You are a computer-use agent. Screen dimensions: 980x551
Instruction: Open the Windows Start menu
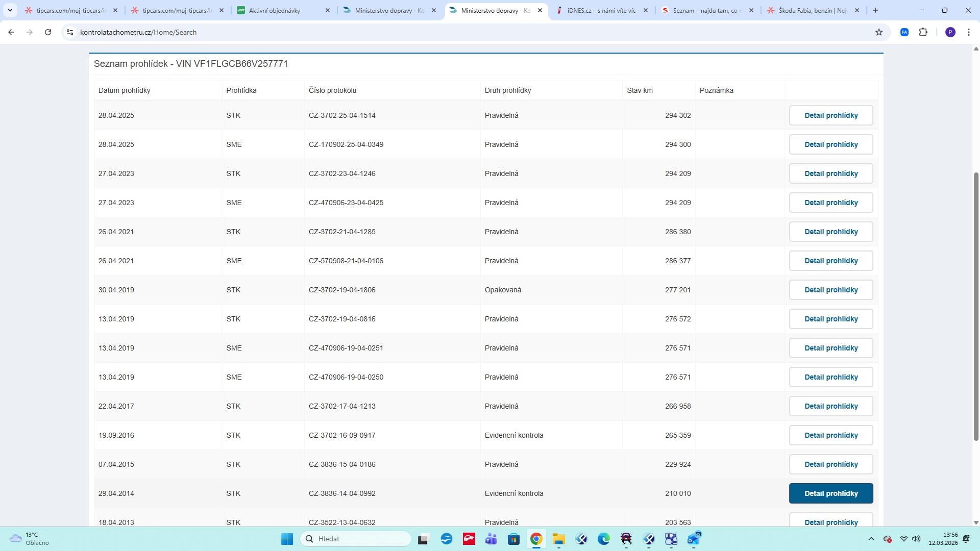(287, 539)
